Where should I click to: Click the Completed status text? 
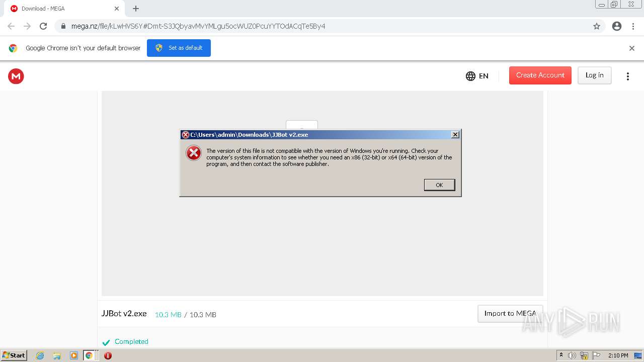tap(131, 341)
